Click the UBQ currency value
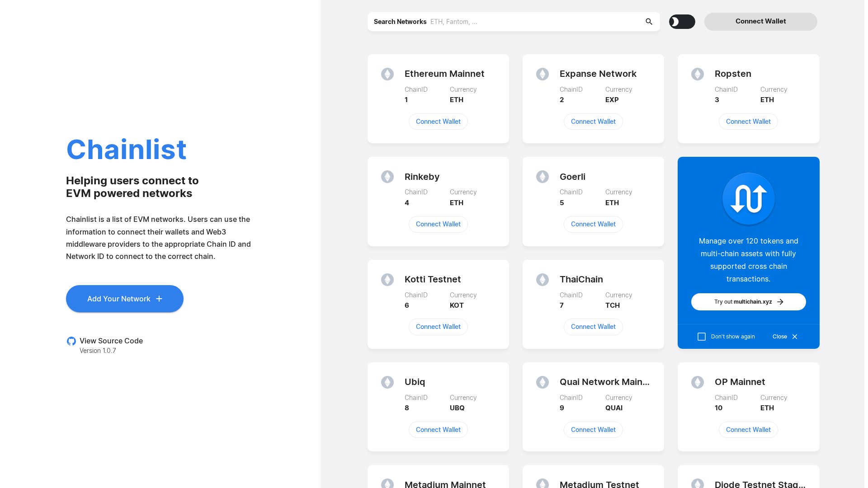The height and width of the screenshot is (488, 868). click(457, 408)
